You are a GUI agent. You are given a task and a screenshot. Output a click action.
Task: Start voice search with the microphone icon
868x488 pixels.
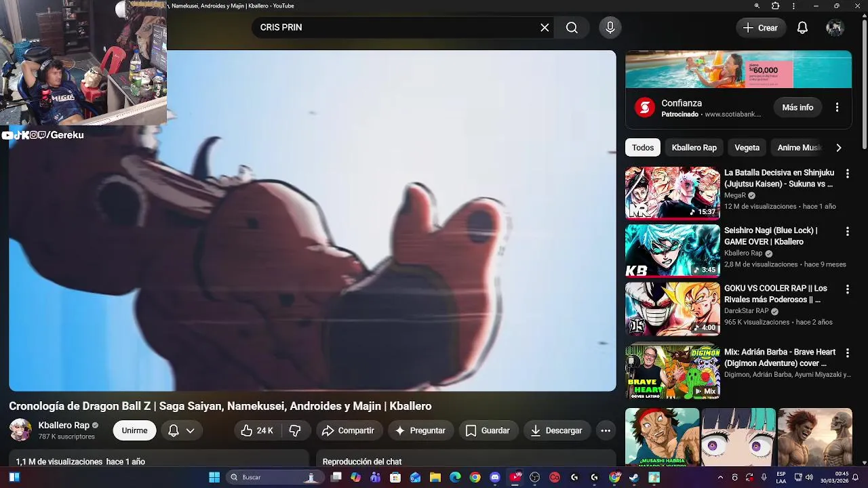pyautogui.click(x=610, y=28)
